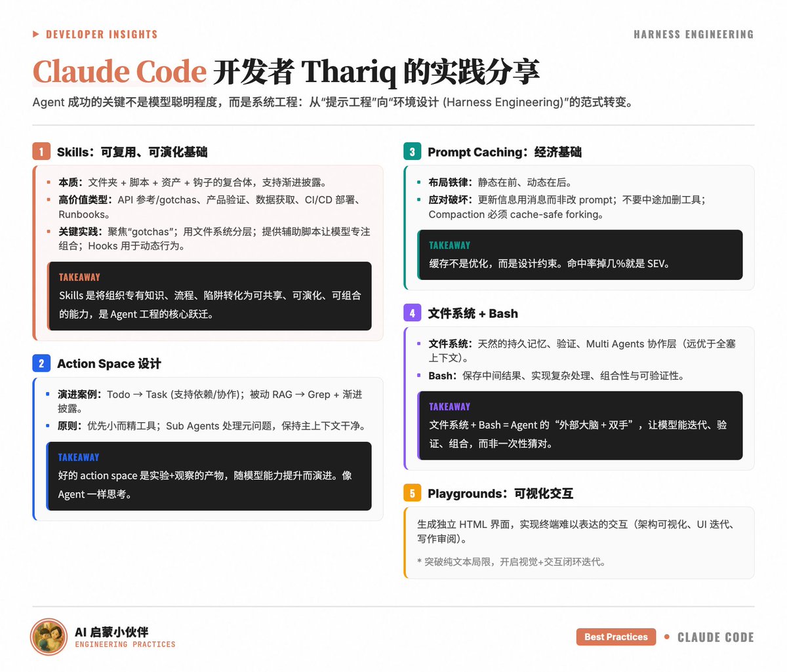Viewport: 787px width, 672px height.
Task: Click the 应对破坏 bullet about cache-safe forking
Action: tap(567, 207)
